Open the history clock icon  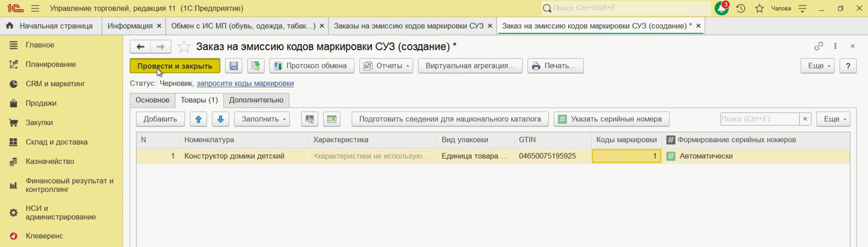[x=741, y=8]
